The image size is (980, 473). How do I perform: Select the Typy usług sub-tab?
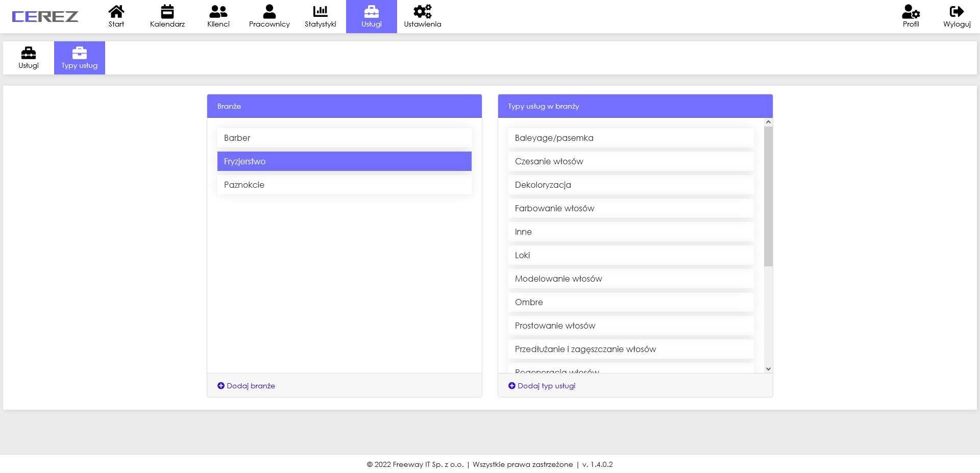click(x=80, y=58)
